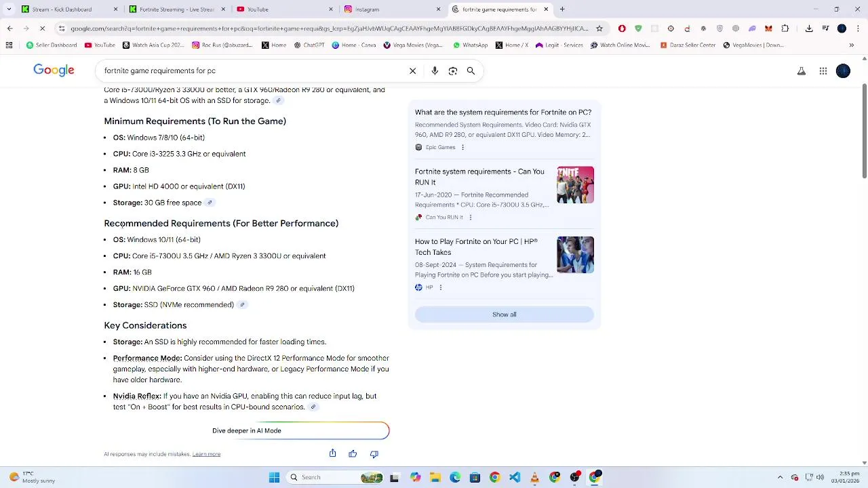Clear the Google search box text

coord(412,70)
